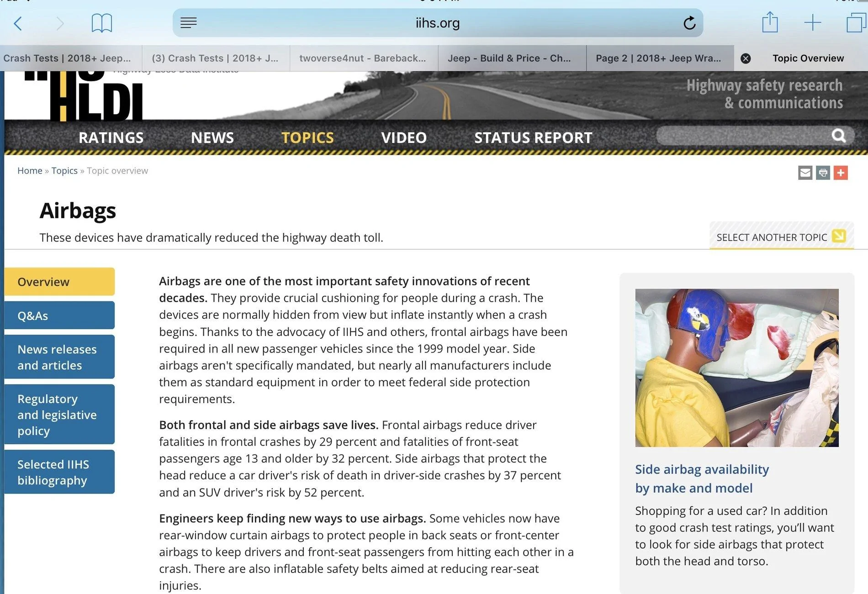Switch to the twoverse4nut Bareback tab
This screenshot has width=868, height=594.
pyautogui.click(x=364, y=58)
